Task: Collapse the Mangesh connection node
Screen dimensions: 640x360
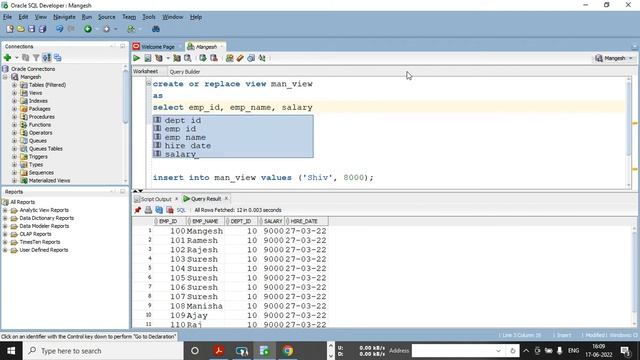Action: pyautogui.click(x=5, y=77)
